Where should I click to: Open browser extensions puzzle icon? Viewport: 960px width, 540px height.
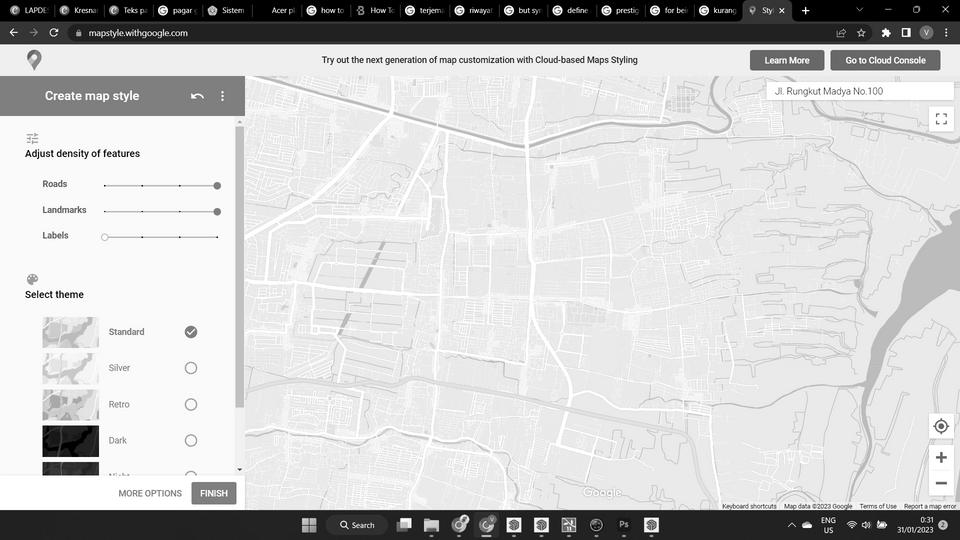pyautogui.click(x=886, y=33)
